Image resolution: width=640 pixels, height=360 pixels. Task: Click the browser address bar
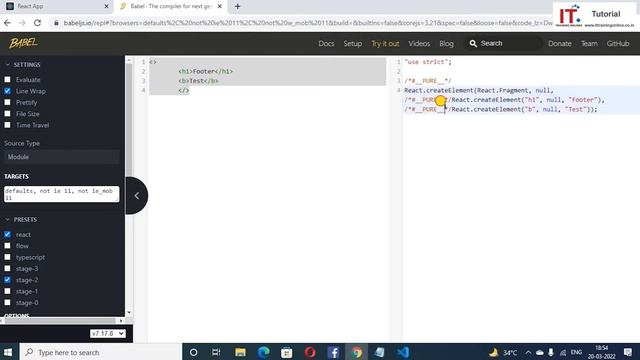(x=302, y=23)
